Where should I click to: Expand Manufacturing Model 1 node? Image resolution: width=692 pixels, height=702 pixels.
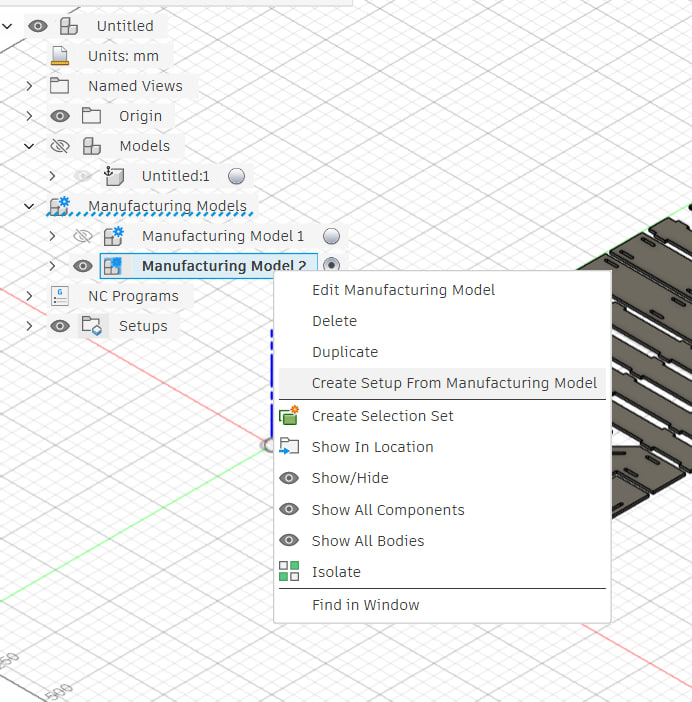click(52, 236)
